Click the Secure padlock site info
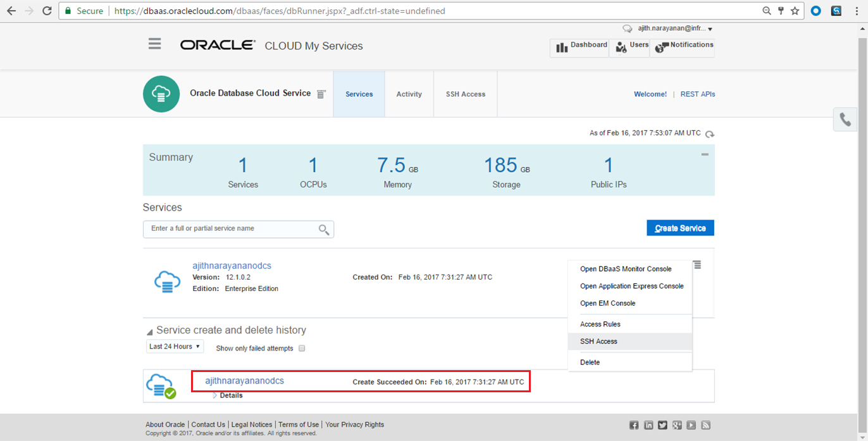The width and height of the screenshot is (868, 441). 85,11
